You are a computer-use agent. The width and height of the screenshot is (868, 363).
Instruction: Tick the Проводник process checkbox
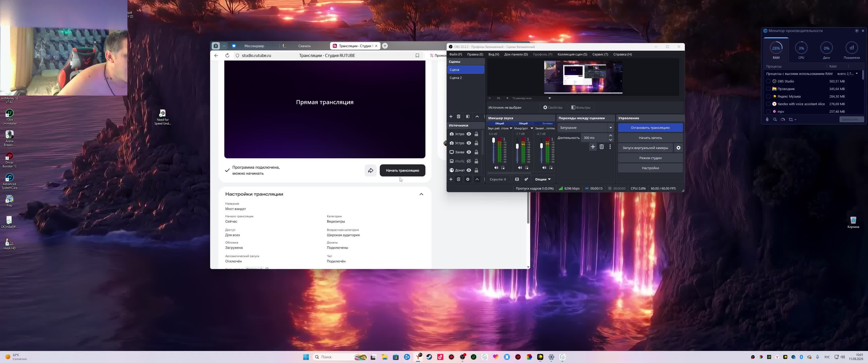[x=768, y=89]
